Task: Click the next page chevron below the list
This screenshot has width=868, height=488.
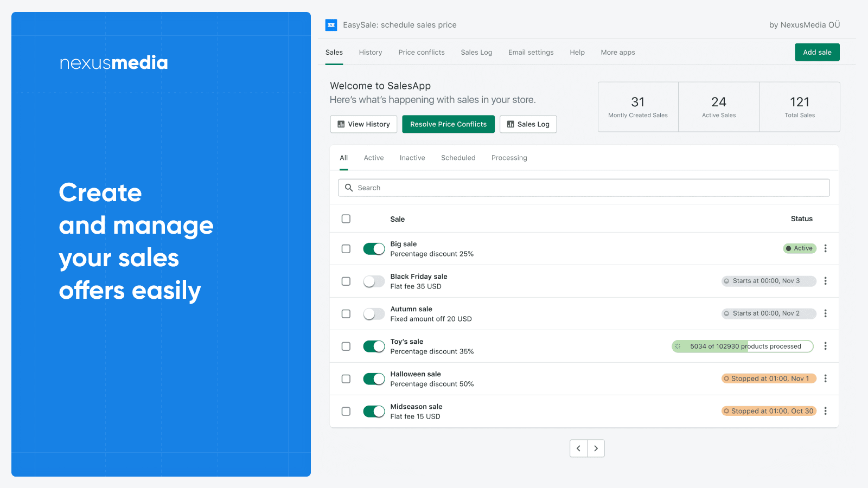Action: (x=596, y=448)
